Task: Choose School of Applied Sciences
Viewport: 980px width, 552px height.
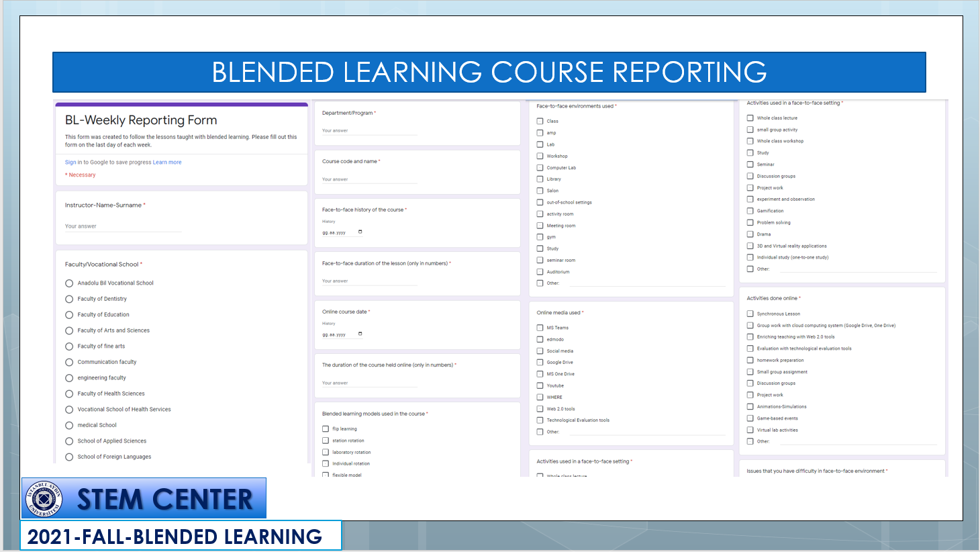Action: (x=69, y=441)
